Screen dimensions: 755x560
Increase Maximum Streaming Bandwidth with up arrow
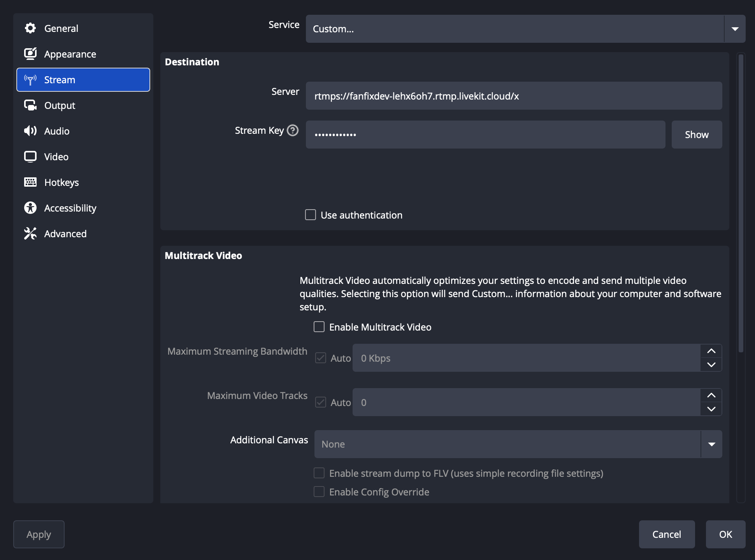pyautogui.click(x=711, y=351)
